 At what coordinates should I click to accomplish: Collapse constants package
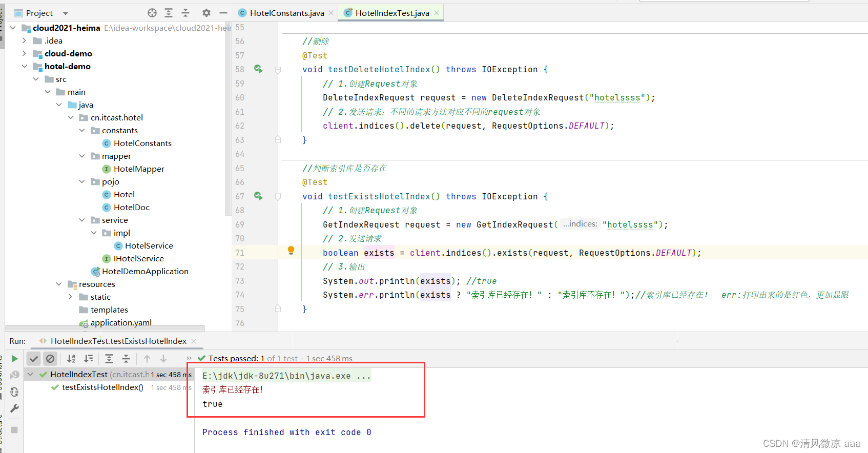click(82, 130)
